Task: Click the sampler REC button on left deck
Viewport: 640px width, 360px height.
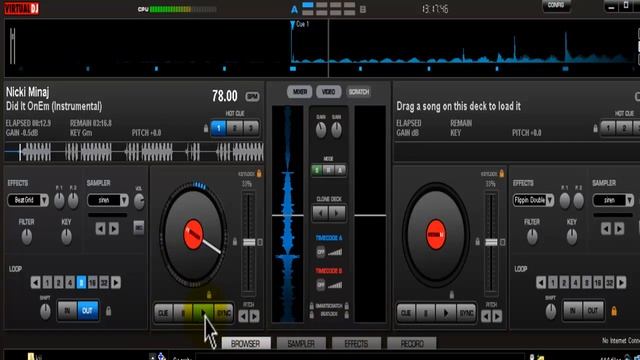Action: (x=139, y=228)
